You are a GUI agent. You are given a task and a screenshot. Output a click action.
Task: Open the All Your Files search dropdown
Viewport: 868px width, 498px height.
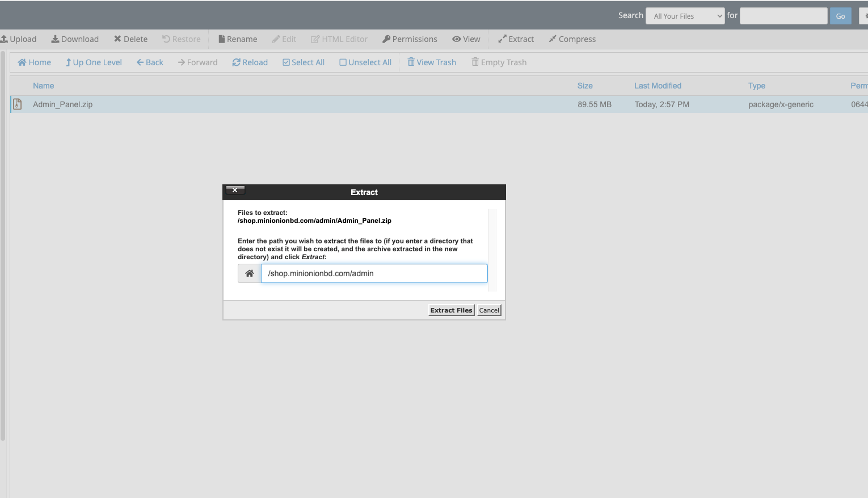coord(685,16)
